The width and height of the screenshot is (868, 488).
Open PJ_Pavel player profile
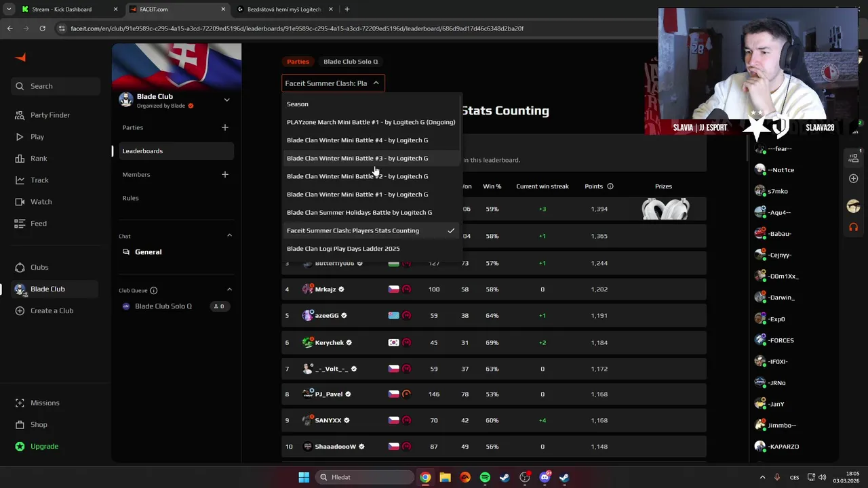pos(329,394)
